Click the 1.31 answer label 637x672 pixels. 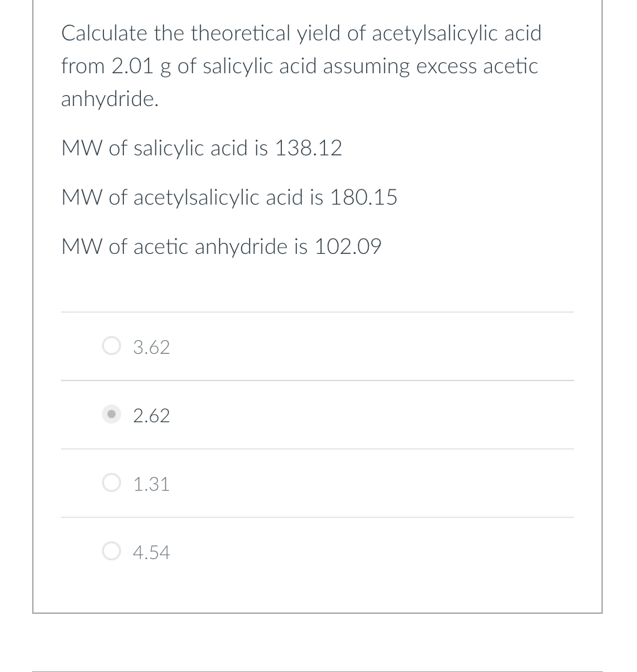point(151,484)
